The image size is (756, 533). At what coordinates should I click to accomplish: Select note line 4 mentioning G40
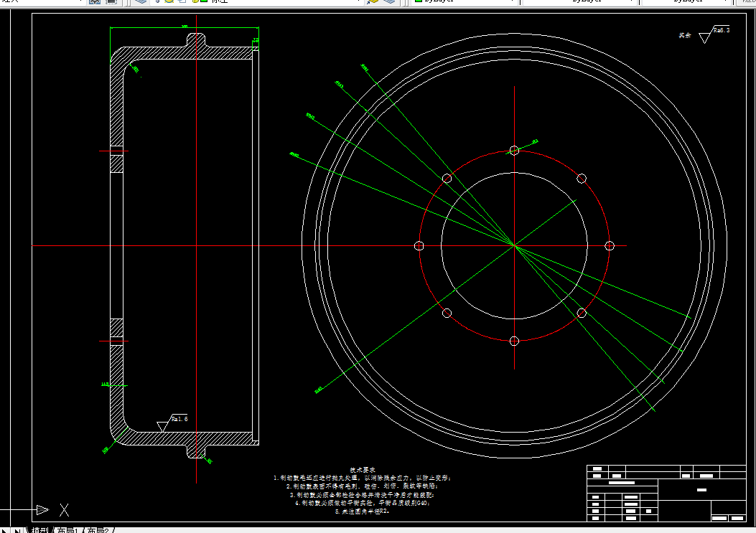pyautogui.click(x=363, y=503)
